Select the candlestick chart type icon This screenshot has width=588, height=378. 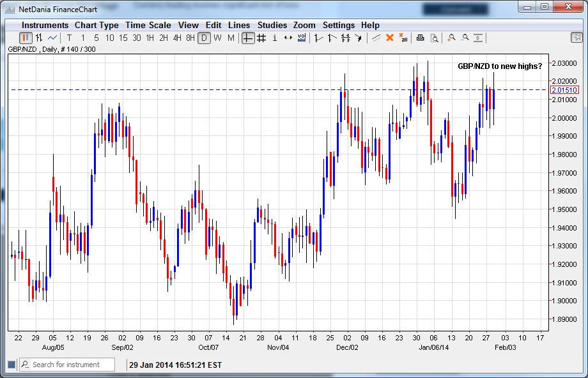click(x=26, y=38)
